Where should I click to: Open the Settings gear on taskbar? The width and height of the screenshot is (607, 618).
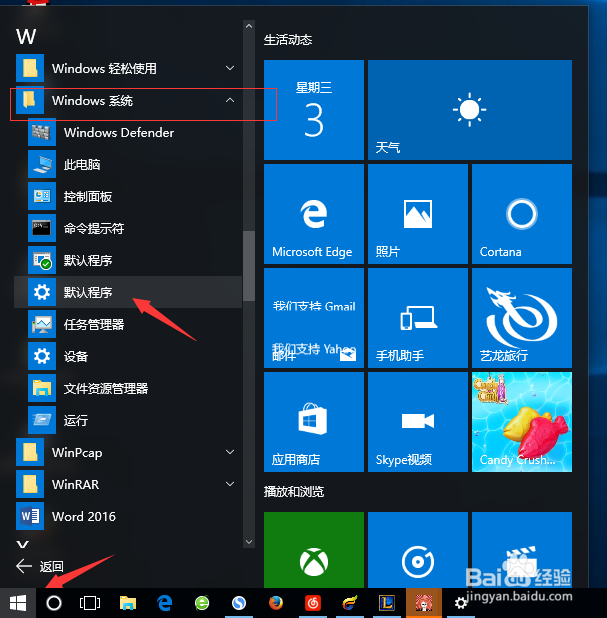461,603
